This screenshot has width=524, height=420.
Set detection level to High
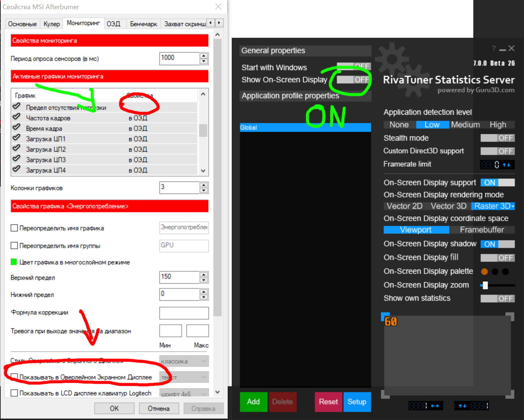point(498,125)
